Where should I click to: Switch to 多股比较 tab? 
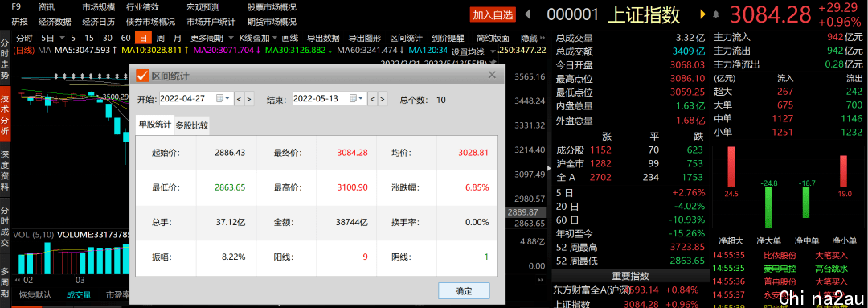(x=192, y=125)
